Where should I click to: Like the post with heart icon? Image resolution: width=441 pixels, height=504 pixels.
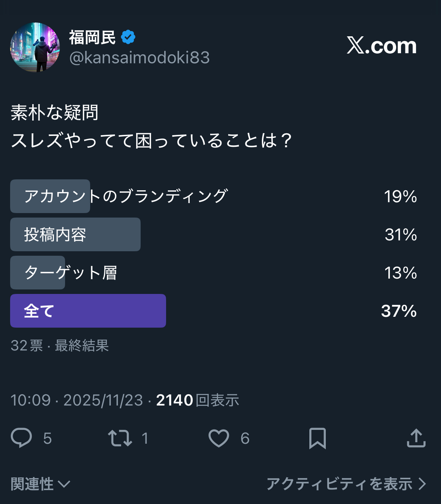point(219,438)
